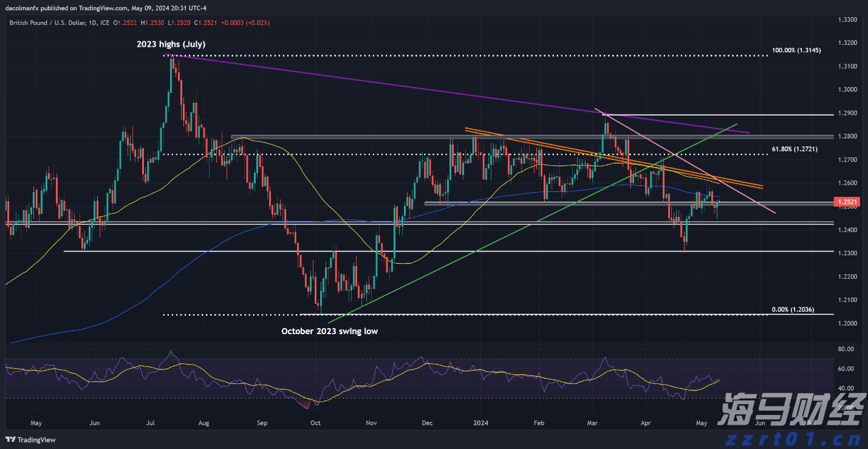Click the dacolmanfx publisher name
868x449 pixels.
point(23,8)
